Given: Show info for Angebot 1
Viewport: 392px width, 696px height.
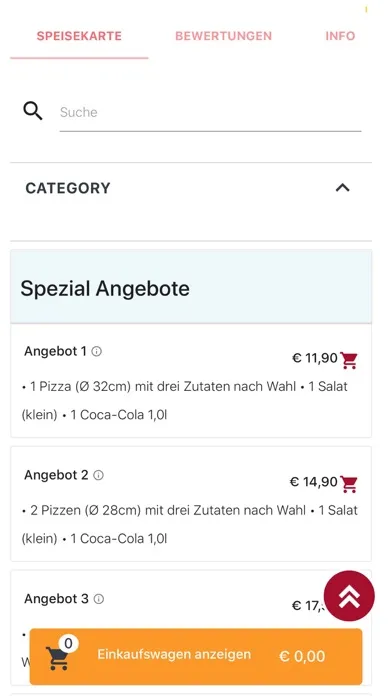Looking at the screenshot, I should click(x=96, y=352).
